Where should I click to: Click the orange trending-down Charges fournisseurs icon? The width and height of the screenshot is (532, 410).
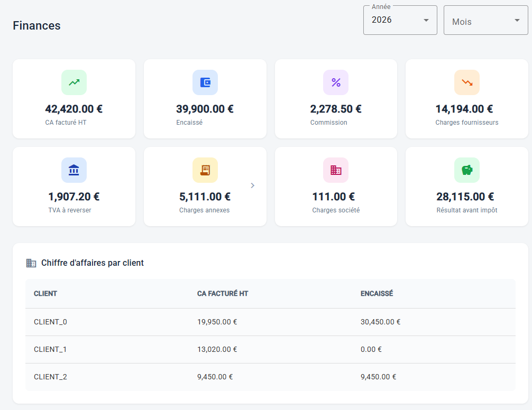coord(467,82)
